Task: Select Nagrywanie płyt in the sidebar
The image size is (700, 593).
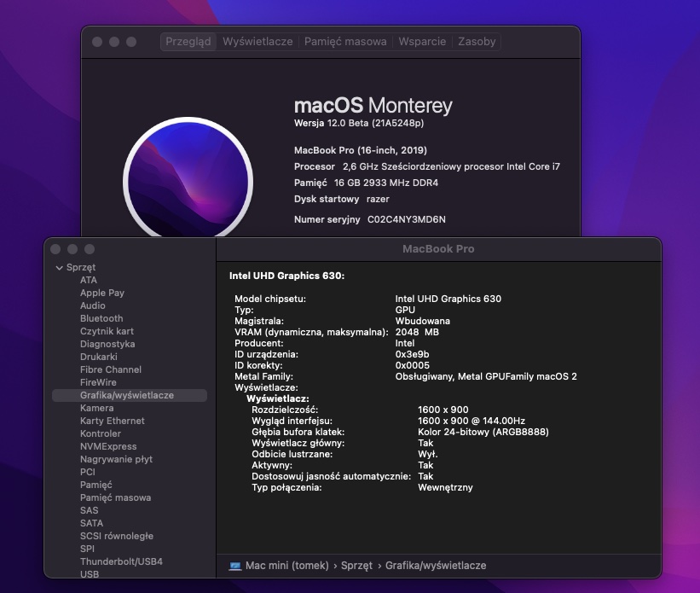Action: coord(117,459)
